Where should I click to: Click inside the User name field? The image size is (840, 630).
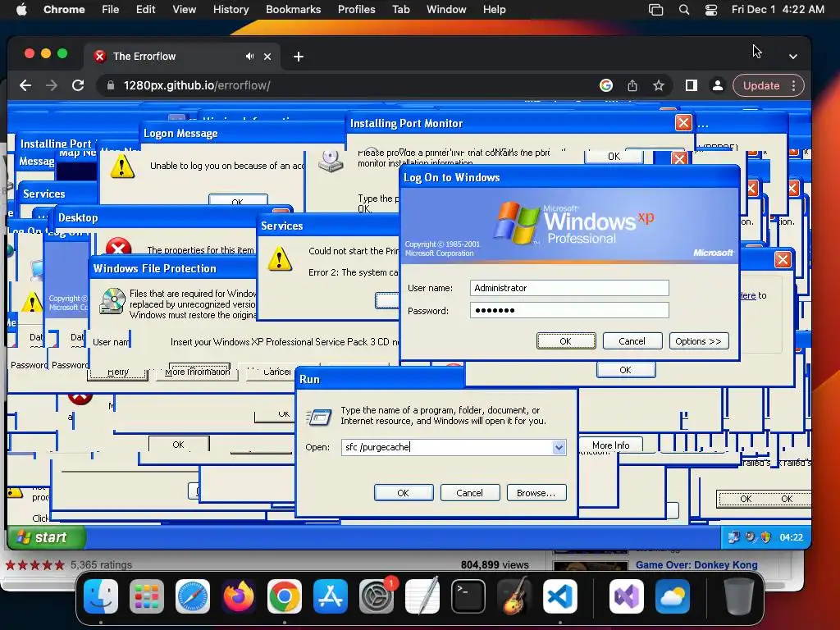coord(569,288)
